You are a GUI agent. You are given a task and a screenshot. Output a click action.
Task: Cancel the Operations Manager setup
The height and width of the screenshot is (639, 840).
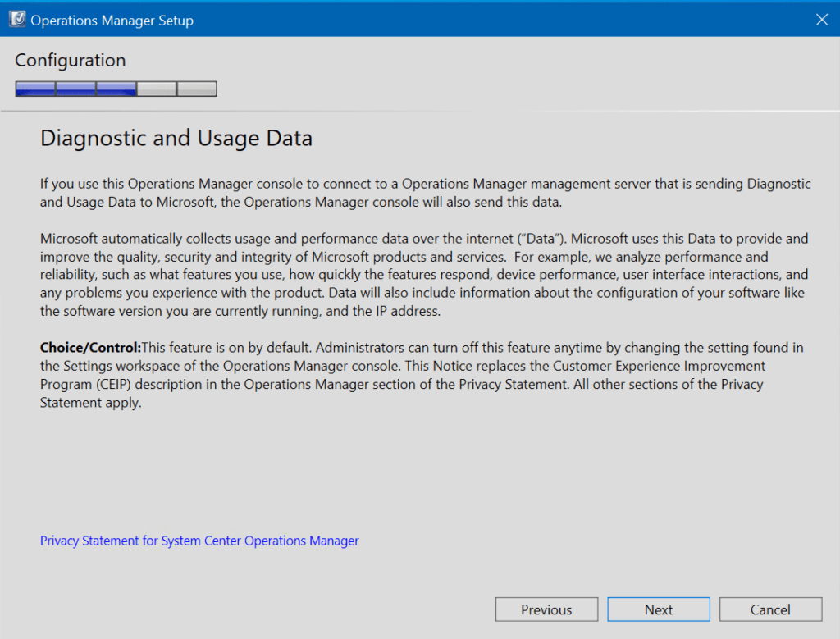pos(770,609)
